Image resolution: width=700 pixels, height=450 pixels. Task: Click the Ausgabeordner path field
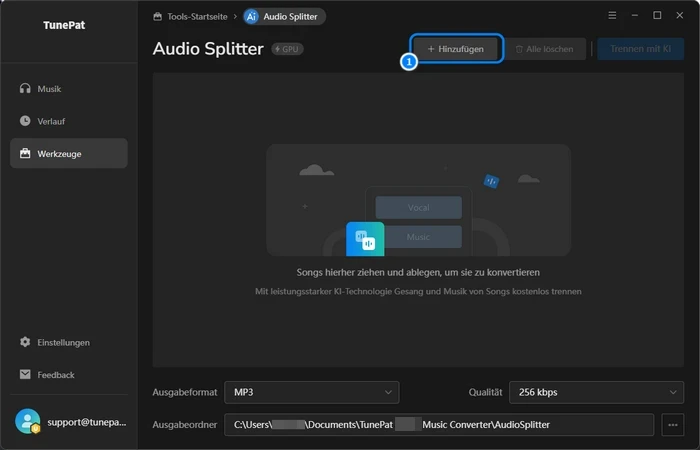(439, 425)
